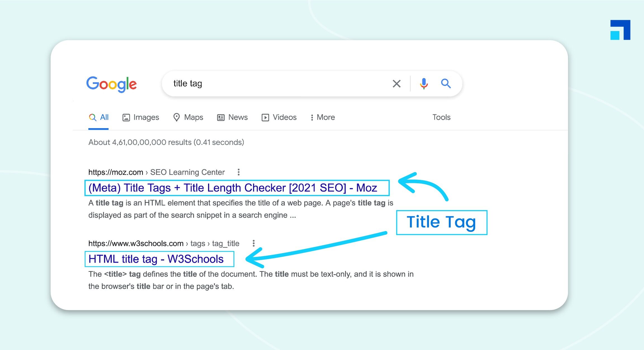Open the three-dot menu for the W3Schools result

[254, 243]
